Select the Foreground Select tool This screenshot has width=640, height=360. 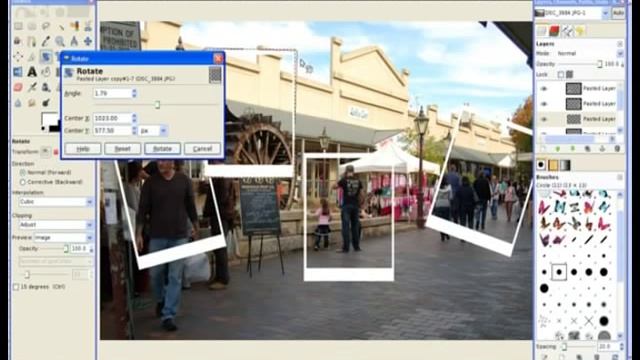[18, 41]
